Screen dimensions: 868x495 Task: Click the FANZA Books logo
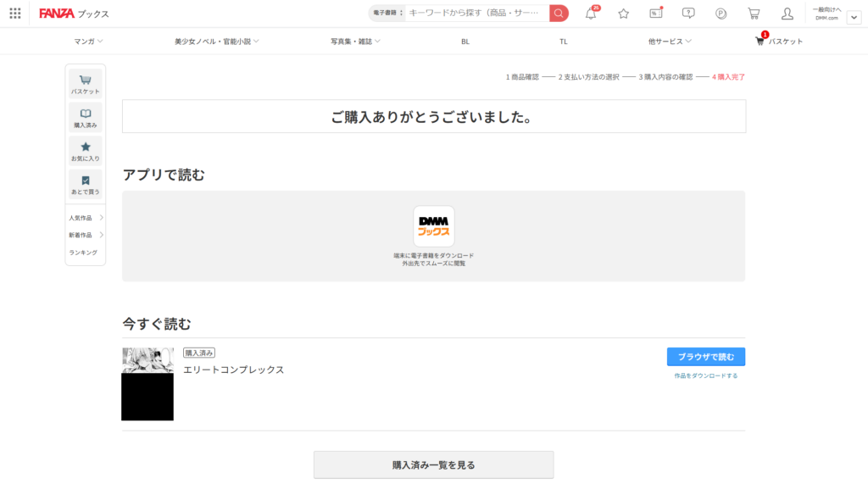pyautogui.click(x=74, y=14)
